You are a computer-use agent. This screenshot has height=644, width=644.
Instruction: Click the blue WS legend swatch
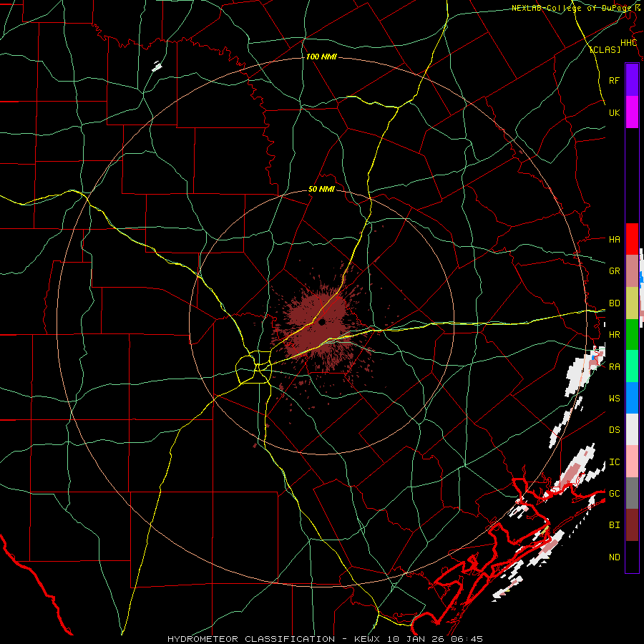[632, 398]
